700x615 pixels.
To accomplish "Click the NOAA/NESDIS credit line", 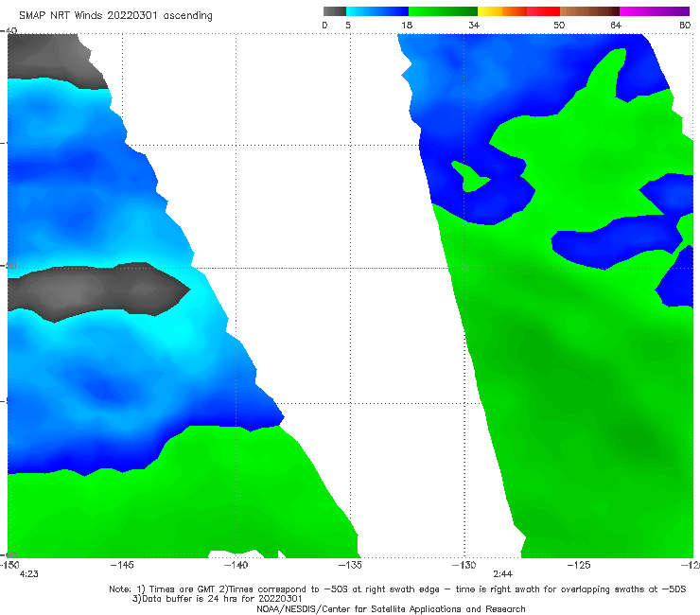I will (x=391, y=608).
